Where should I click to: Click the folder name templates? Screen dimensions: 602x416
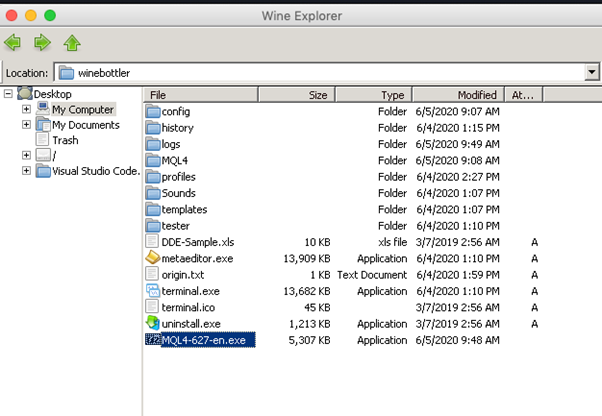tap(184, 210)
